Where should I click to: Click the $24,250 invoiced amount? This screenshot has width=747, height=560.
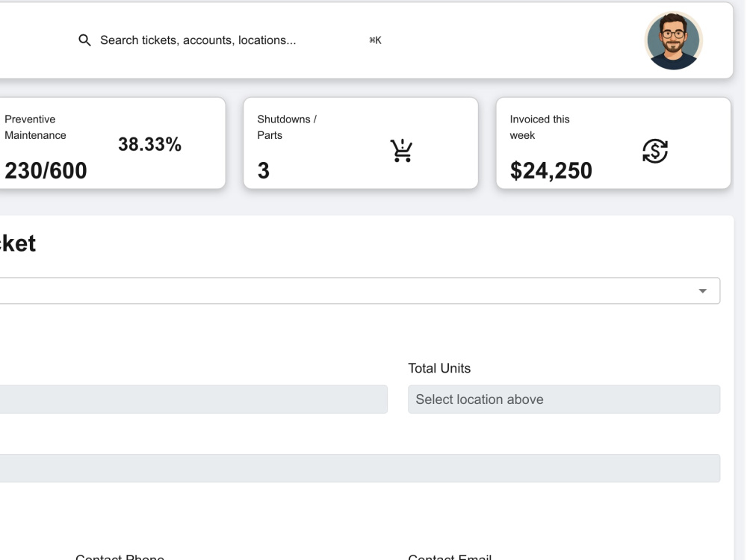pyautogui.click(x=551, y=170)
